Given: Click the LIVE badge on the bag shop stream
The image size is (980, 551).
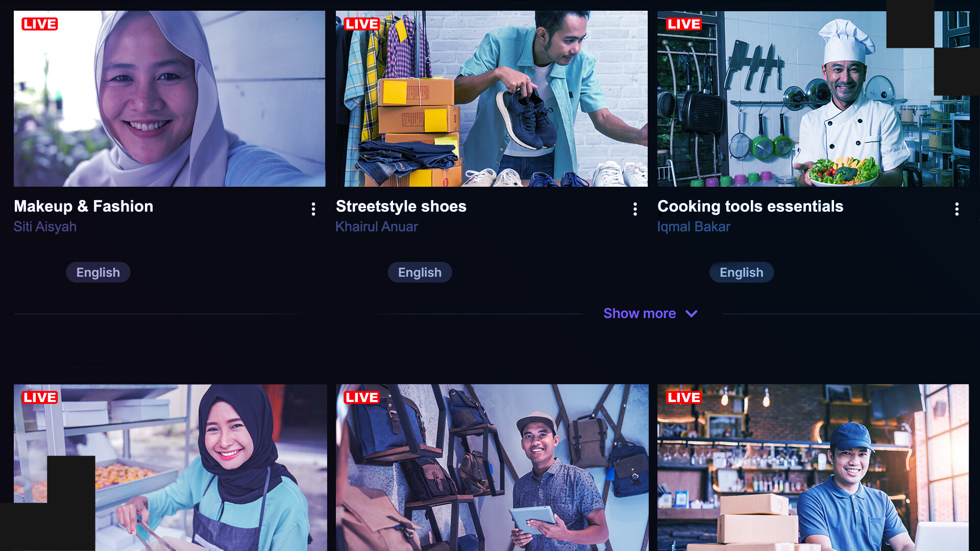Looking at the screenshot, I should click(362, 397).
